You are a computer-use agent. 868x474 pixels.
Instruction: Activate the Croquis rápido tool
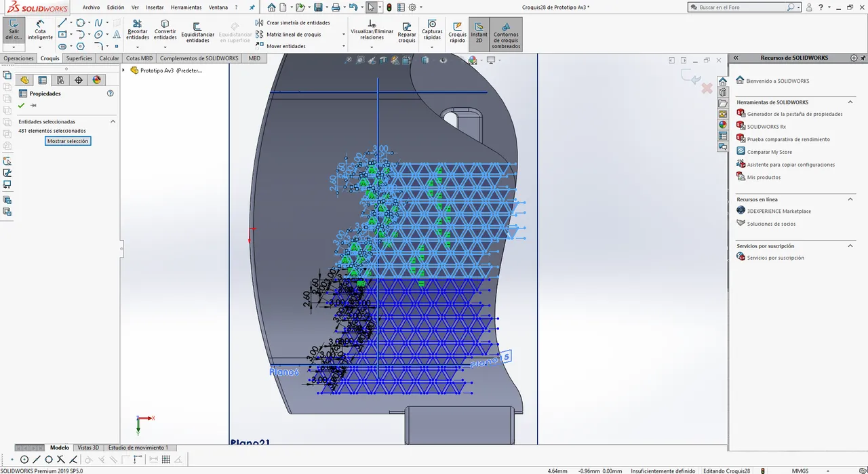click(458, 32)
